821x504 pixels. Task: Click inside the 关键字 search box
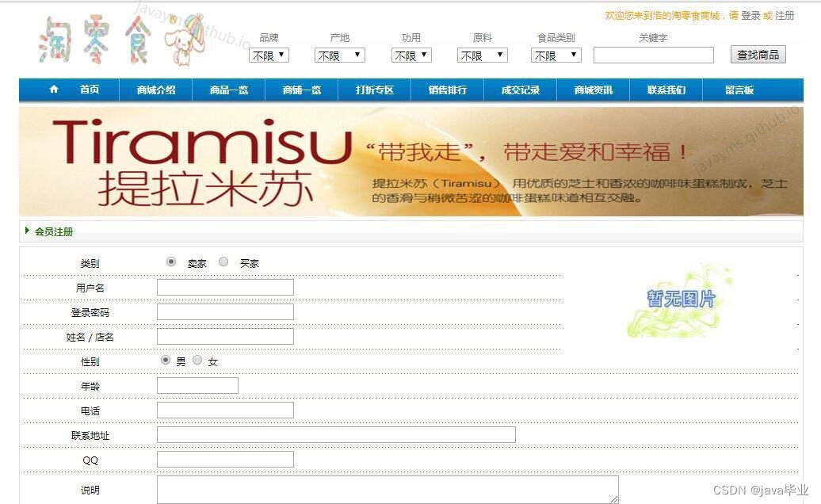(654, 55)
